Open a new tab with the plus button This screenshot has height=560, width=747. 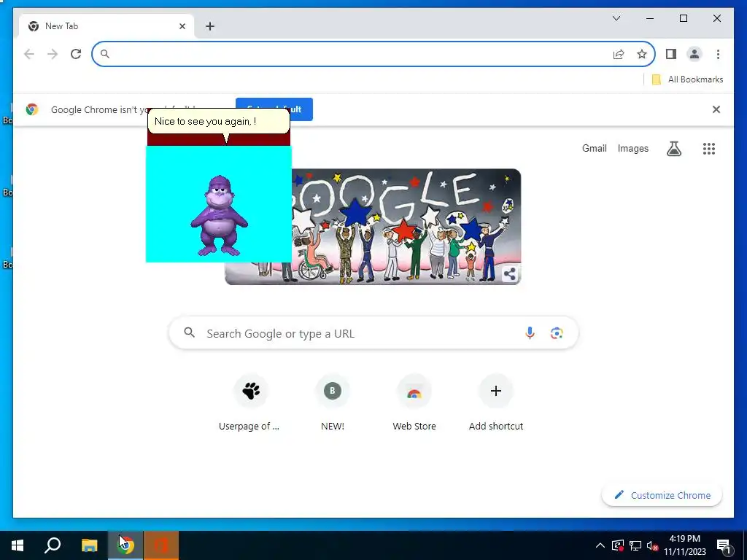tap(210, 26)
